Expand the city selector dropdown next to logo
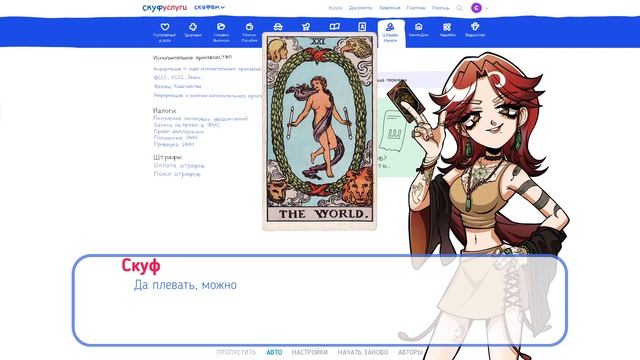 (x=209, y=7)
